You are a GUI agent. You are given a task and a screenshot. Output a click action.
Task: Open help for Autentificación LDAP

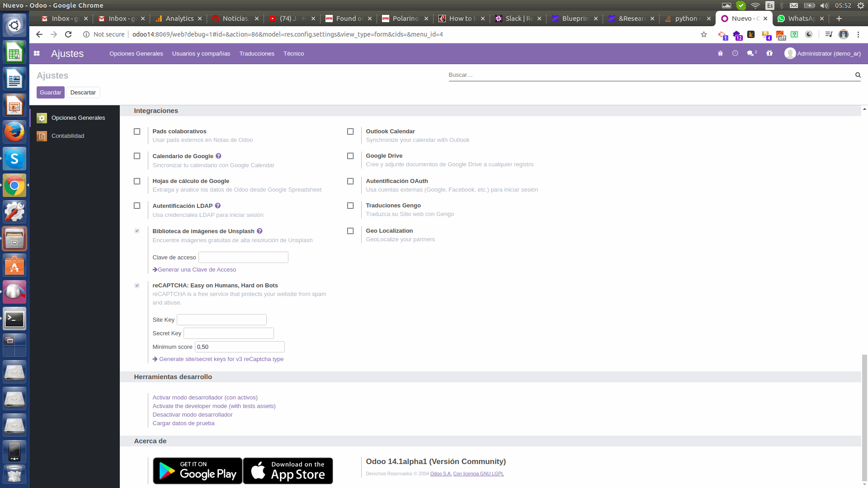point(218,206)
